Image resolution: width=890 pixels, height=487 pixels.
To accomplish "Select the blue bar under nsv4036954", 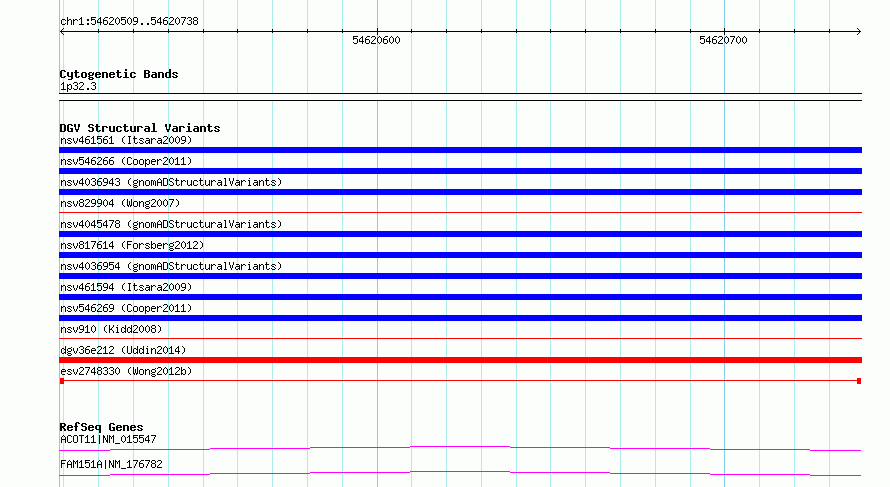I will [460, 276].
